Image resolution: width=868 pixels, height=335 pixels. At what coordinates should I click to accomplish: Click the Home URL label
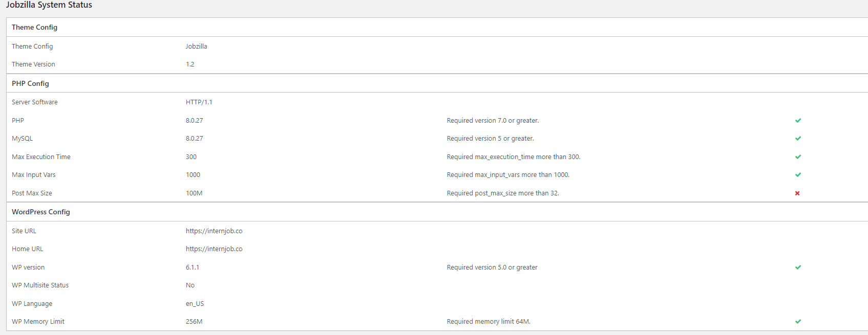pyautogui.click(x=28, y=249)
